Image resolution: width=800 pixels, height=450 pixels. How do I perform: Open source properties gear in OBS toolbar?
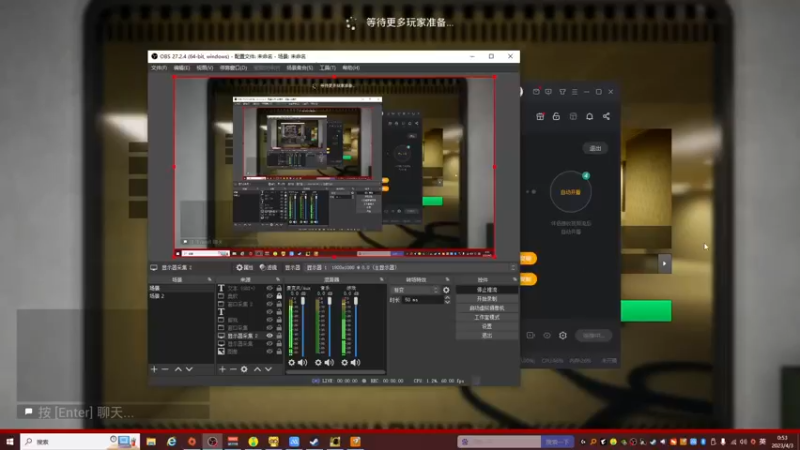point(244,267)
